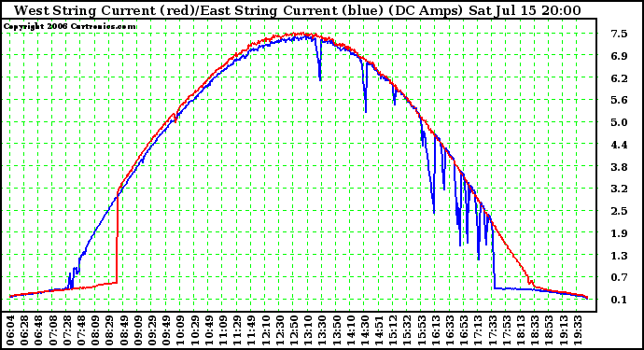Click the 17:33 time label

(x=493, y=330)
